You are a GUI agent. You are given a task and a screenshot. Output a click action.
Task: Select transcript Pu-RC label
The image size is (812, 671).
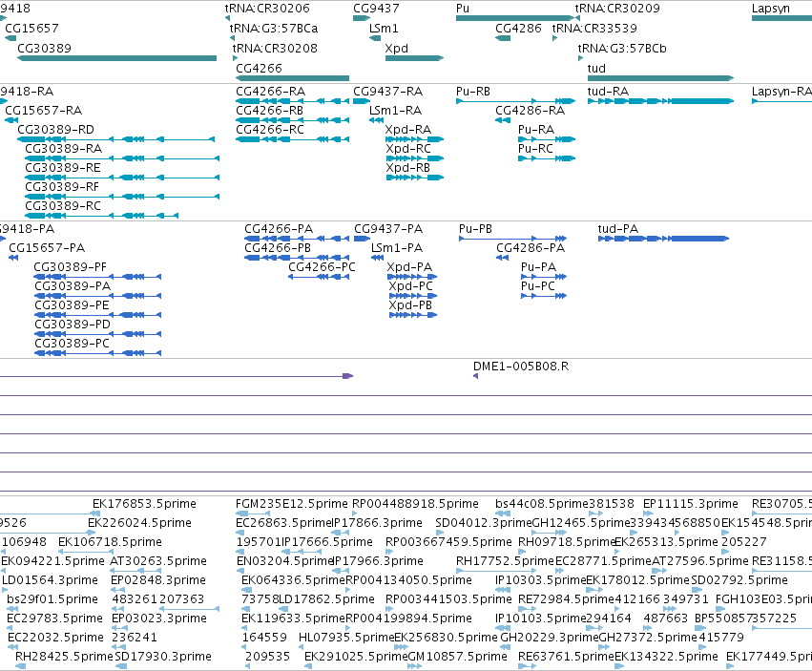[x=536, y=149]
